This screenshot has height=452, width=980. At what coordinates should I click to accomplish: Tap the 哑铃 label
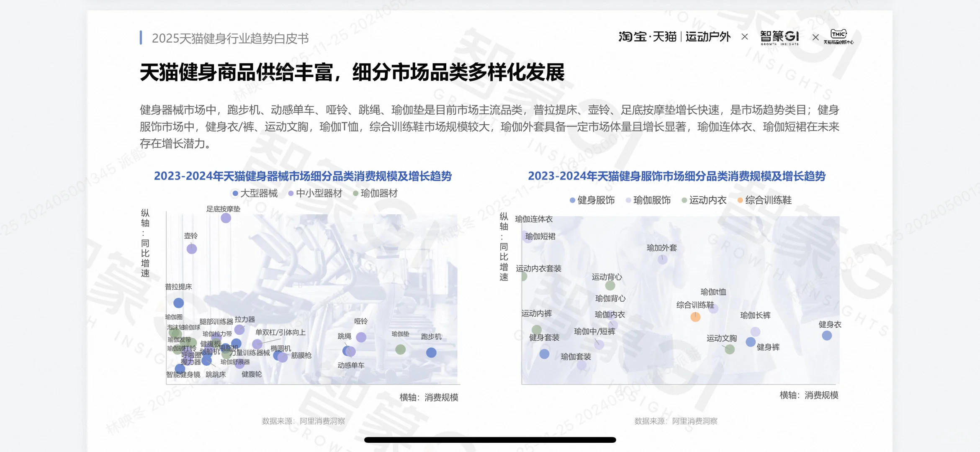coord(361,321)
